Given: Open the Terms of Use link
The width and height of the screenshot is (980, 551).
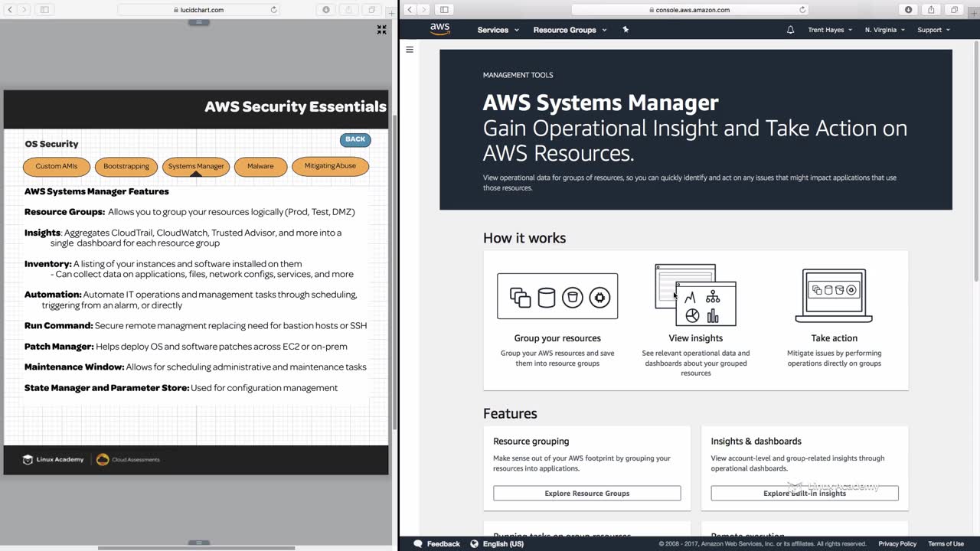Looking at the screenshot, I should (946, 544).
